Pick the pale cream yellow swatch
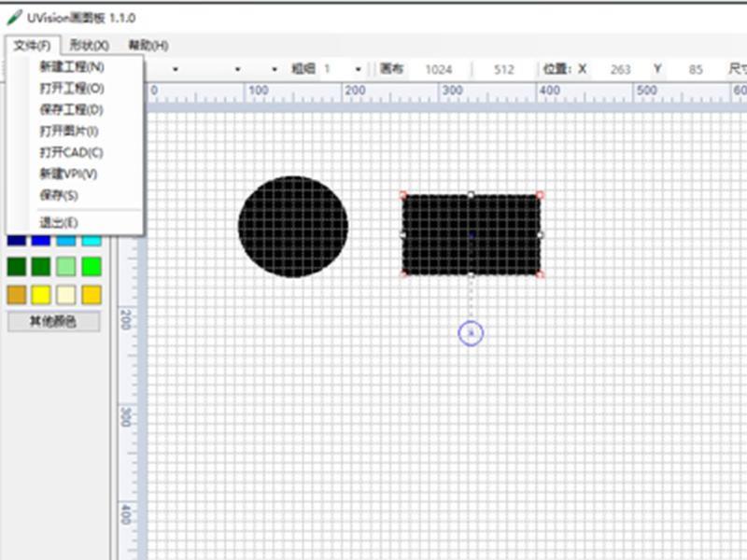 [66, 295]
